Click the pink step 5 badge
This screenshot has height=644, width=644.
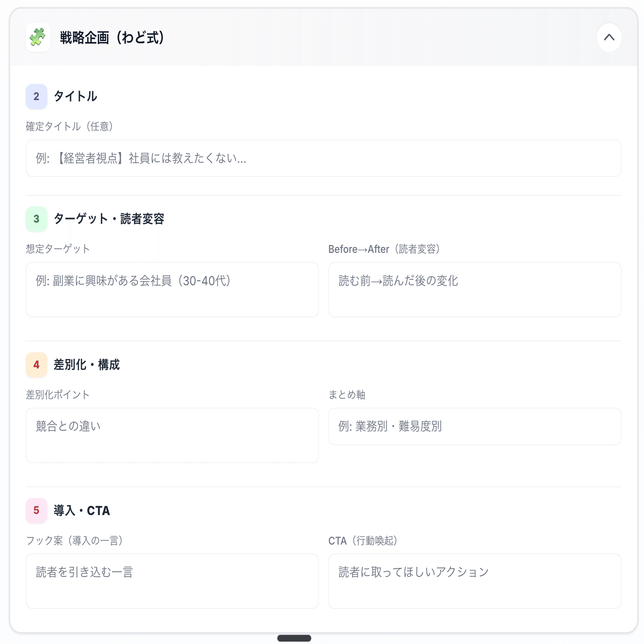click(36, 510)
